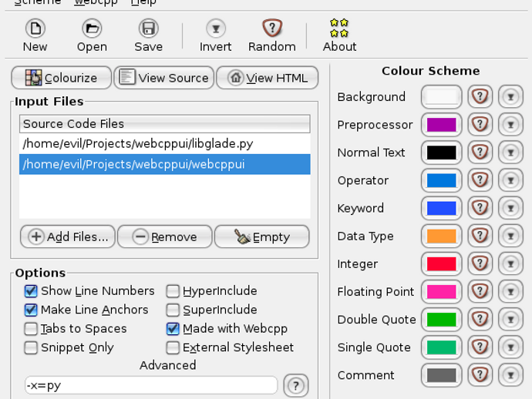The width and height of the screenshot is (532, 399).
Task: Invert the Normal Text colour
Action: pyautogui.click(x=510, y=153)
